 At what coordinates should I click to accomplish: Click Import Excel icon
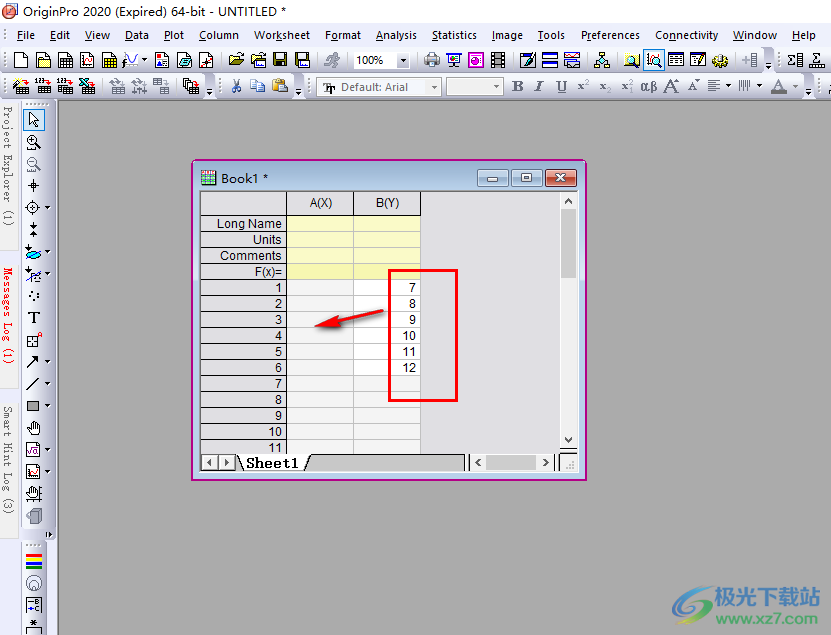(x=87, y=86)
